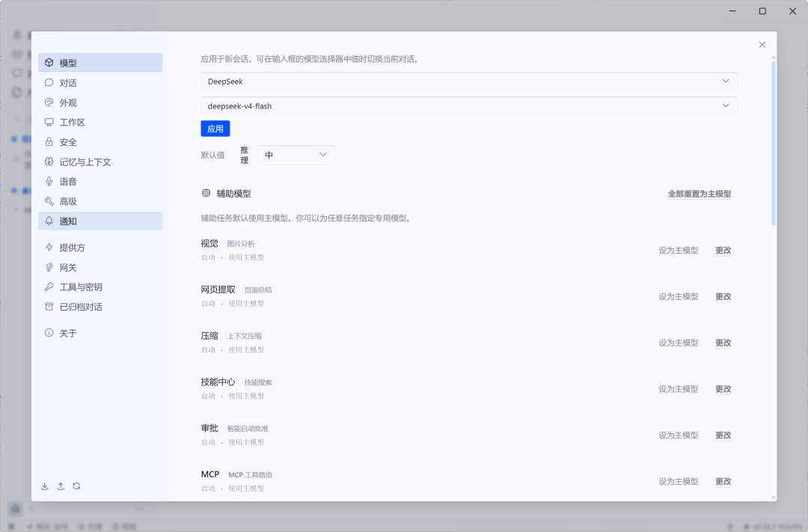Click the bell icon beside 通知

point(49,221)
